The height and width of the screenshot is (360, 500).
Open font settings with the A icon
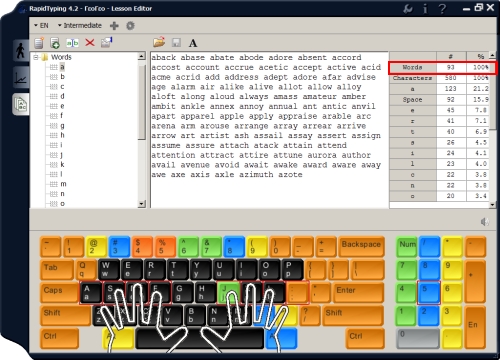193,43
